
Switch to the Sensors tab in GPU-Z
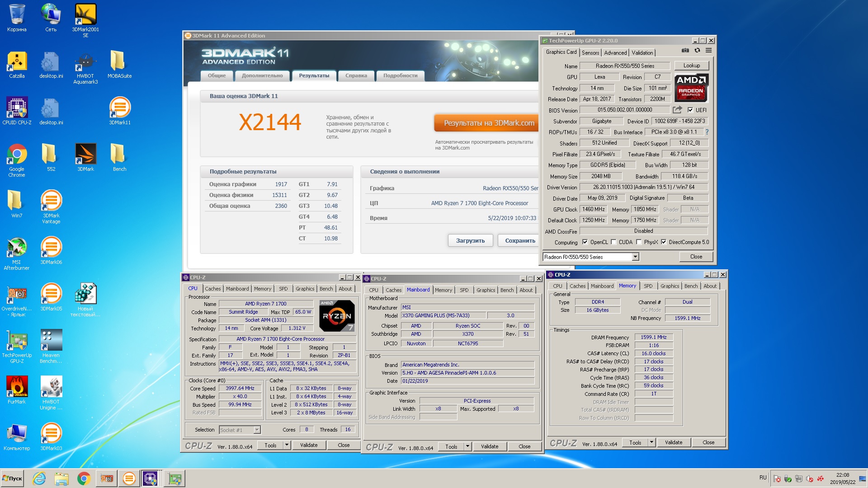click(590, 53)
